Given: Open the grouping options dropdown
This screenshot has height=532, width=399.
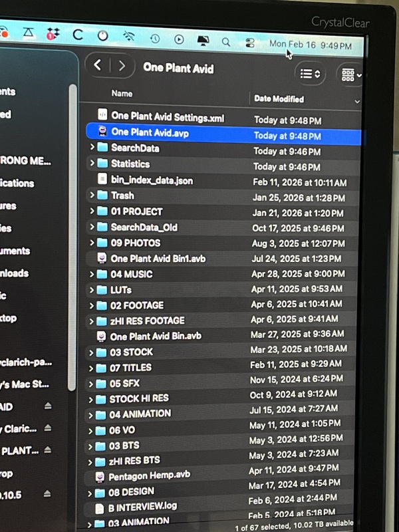Looking at the screenshot, I should pyautogui.click(x=351, y=75).
